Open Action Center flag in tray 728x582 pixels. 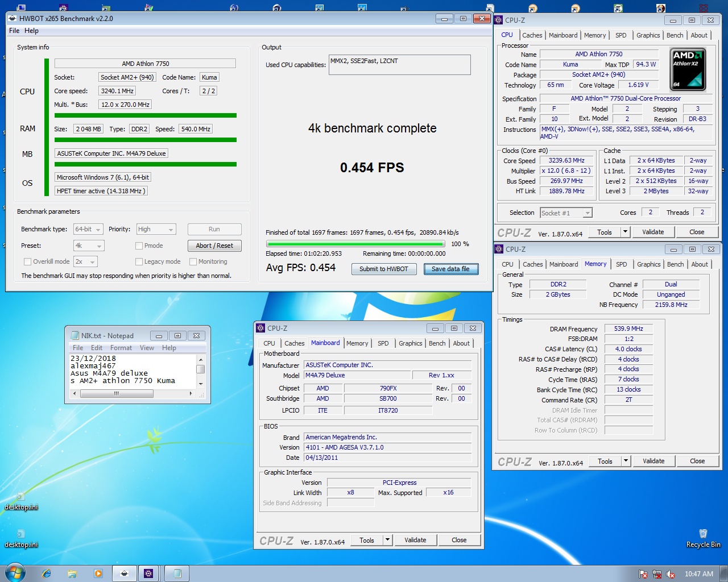pyautogui.click(x=643, y=574)
